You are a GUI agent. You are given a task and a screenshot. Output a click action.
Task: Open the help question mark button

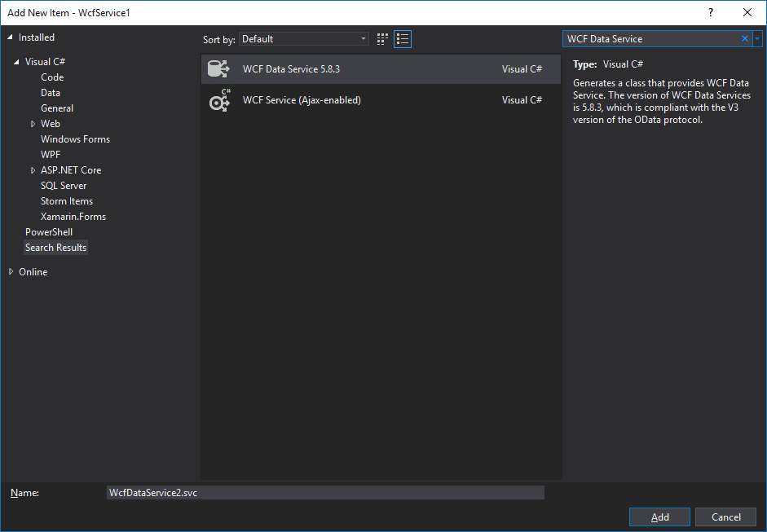[x=711, y=12]
